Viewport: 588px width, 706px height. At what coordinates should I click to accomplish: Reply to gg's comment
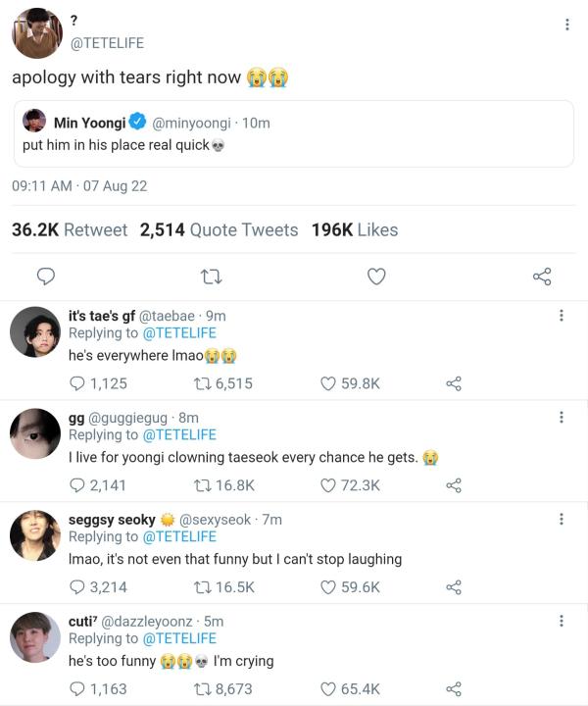(78, 485)
